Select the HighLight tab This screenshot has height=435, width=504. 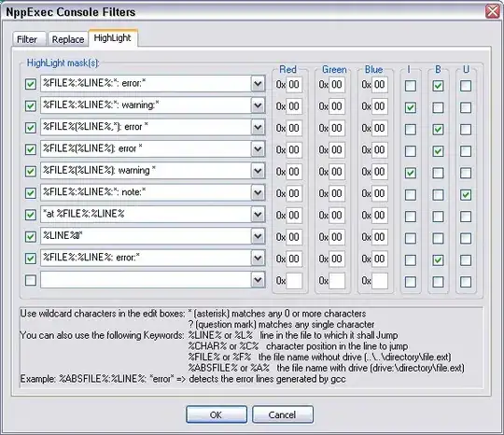coord(113,38)
